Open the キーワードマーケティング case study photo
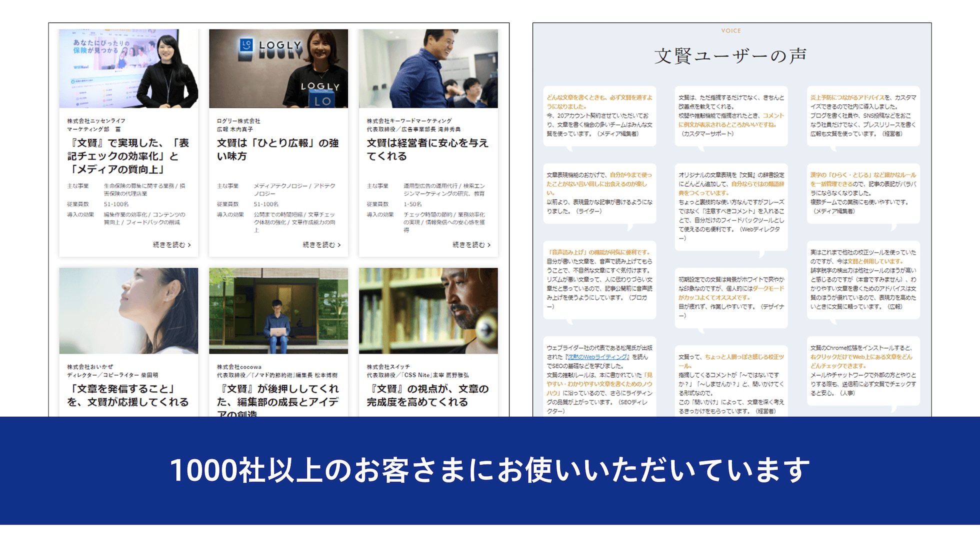Viewport: 980px width, 551px height. [x=428, y=68]
